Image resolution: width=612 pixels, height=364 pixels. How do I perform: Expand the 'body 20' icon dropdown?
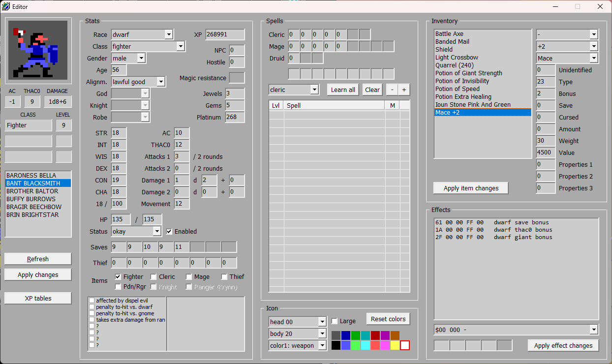[322, 334]
